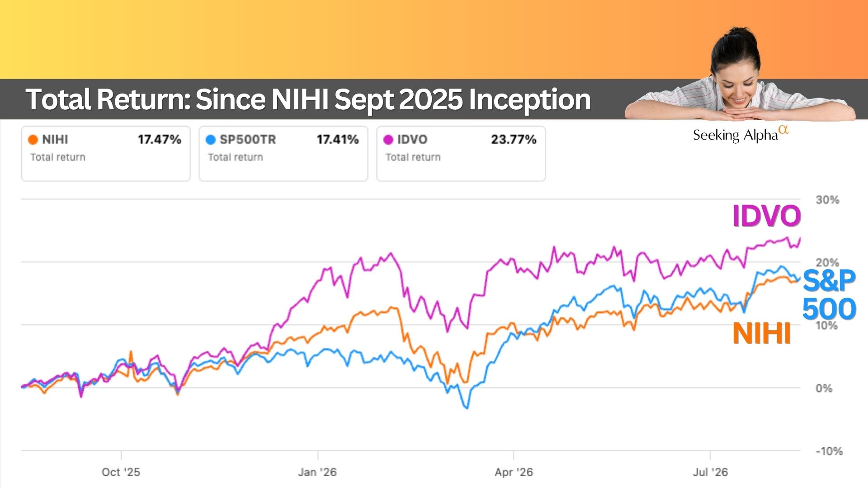The image size is (868, 488).
Task: Click the magenta IDVO legend dot
Action: 388,140
